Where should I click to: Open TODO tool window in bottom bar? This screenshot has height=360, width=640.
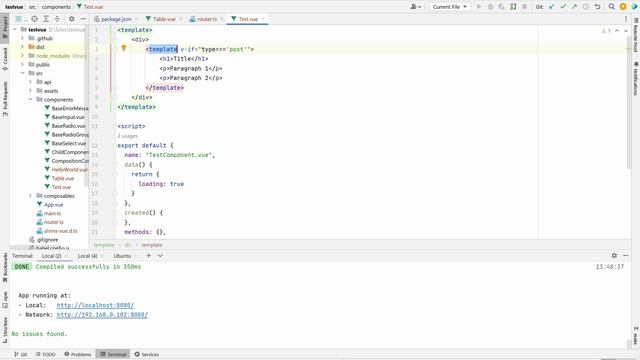tap(45, 354)
